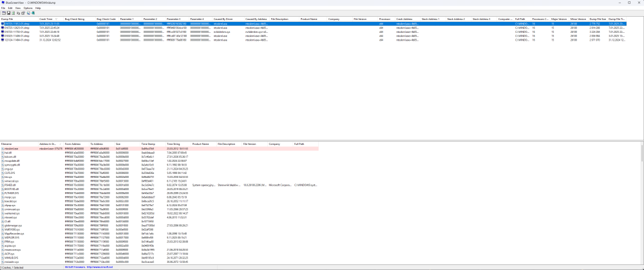Click the ntoskrnl.exe driver icon in lower pane
This screenshot has width=644, height=270.
[x=3, y=148]
